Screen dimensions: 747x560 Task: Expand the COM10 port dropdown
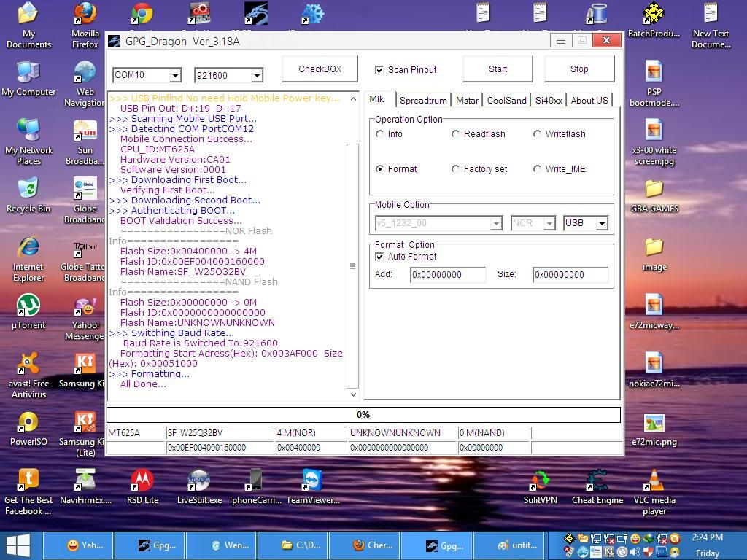click(175, 75)
